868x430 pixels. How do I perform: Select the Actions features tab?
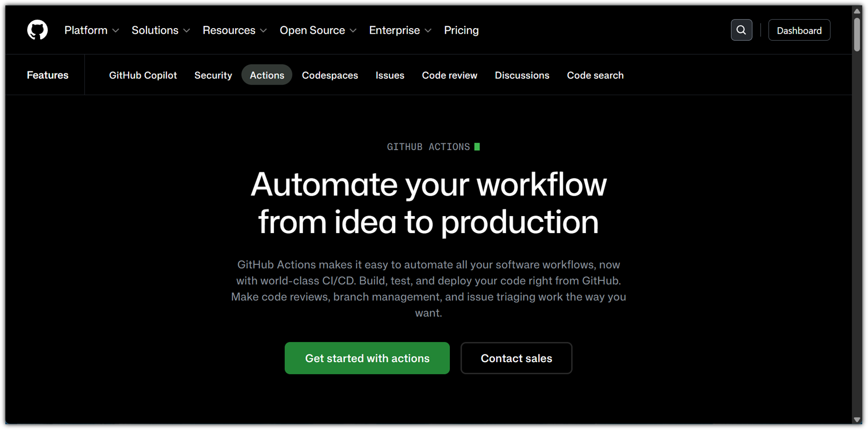(x=267, y=75)
